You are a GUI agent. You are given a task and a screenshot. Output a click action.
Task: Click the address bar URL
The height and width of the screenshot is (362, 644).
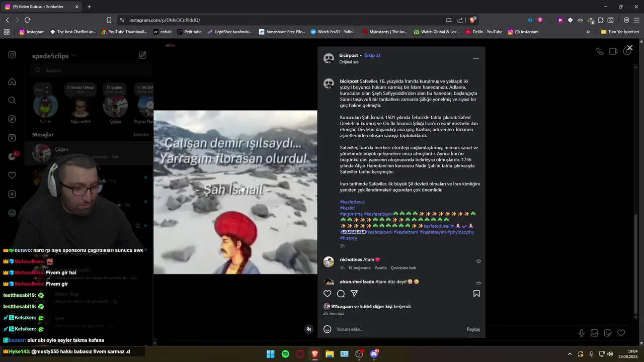click(x=165, y=20)
